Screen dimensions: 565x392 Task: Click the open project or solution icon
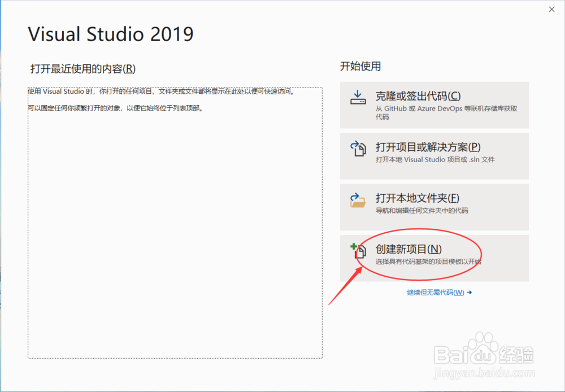(358, 149)
